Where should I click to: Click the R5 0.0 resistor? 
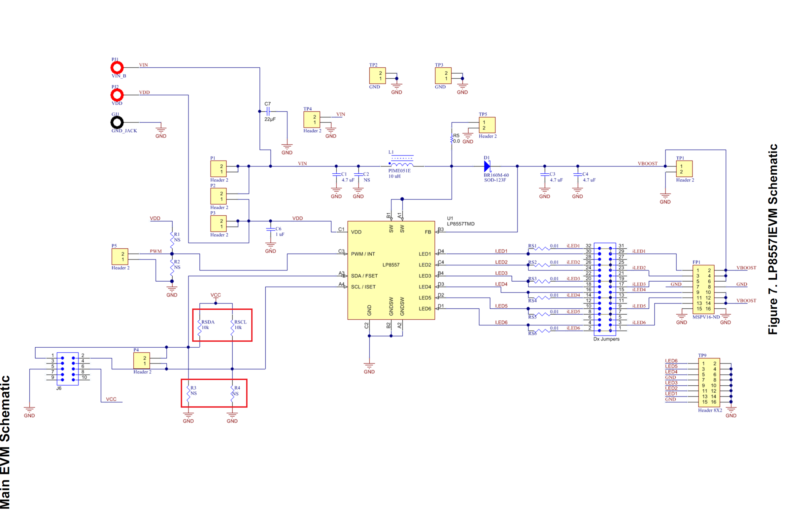click(452, 138)
